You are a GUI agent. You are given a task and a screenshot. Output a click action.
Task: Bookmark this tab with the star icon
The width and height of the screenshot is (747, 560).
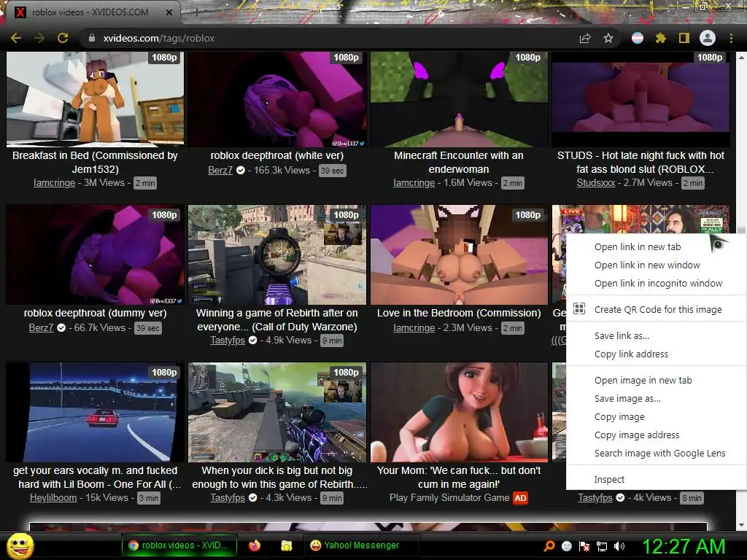tap(608, 38)
